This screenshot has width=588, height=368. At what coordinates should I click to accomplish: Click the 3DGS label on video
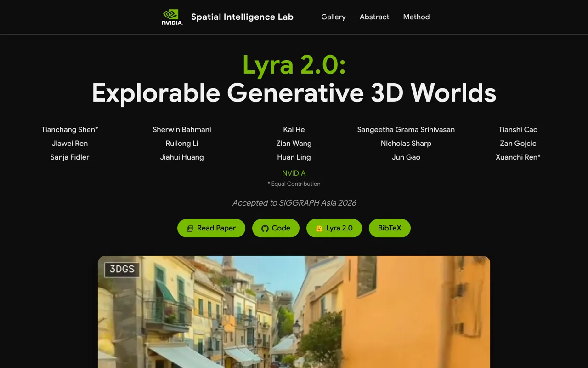coord(122,269)
